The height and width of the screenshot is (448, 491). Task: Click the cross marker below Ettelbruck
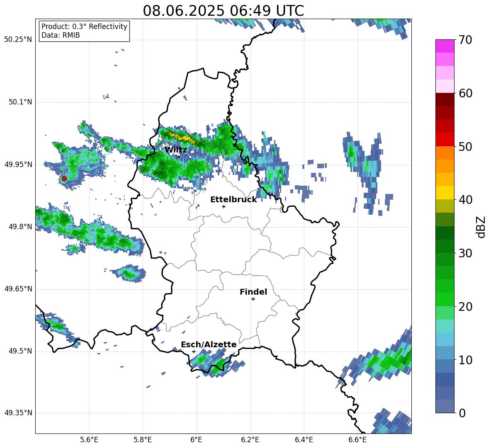click(x=224, y=206)
